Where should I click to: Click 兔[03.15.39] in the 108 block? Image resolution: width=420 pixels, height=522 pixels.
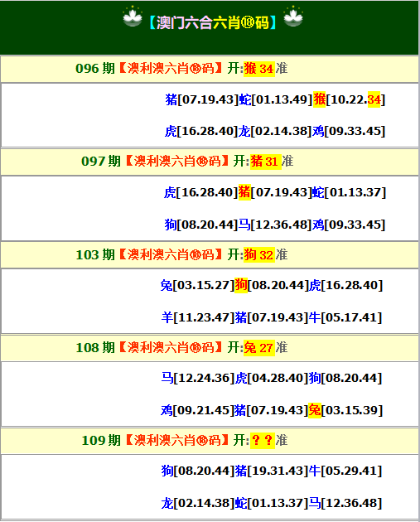[345, 410]
